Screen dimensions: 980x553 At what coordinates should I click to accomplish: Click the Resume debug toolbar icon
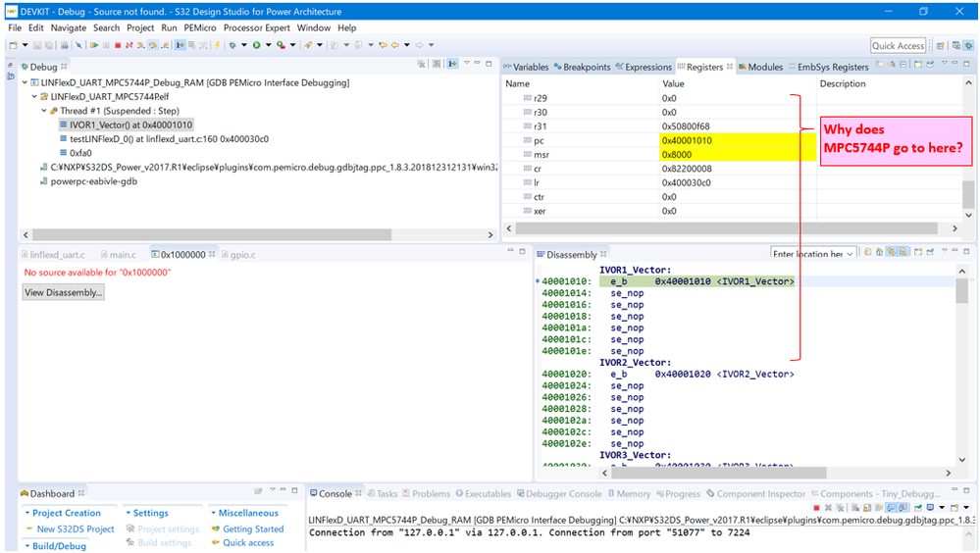pos(94,45)
